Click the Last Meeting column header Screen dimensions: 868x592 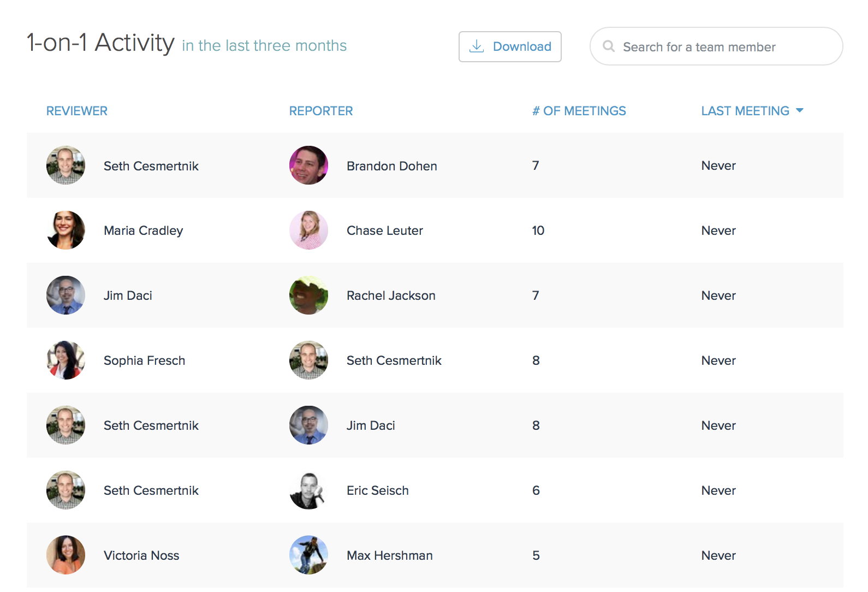745,111
